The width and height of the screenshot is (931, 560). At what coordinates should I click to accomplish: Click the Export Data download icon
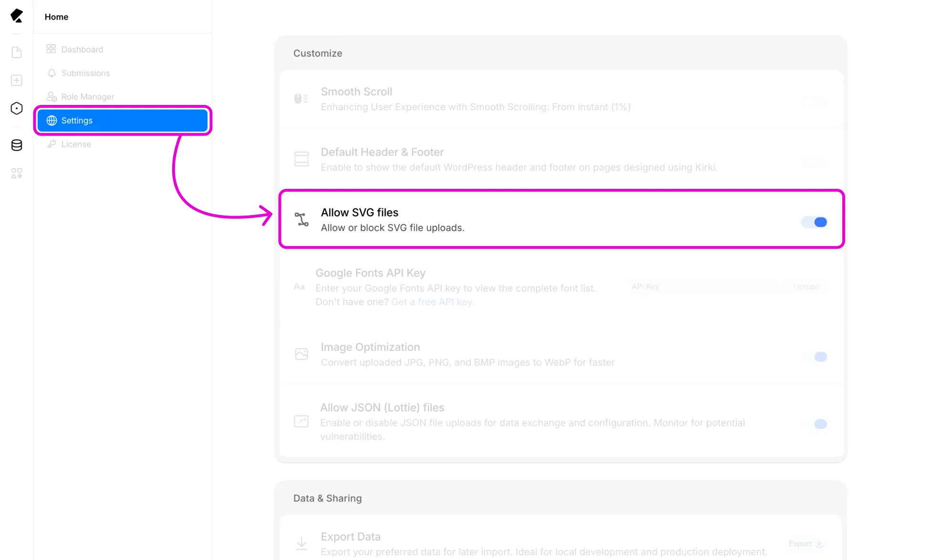pyautogui.click(x=301, y=543)
